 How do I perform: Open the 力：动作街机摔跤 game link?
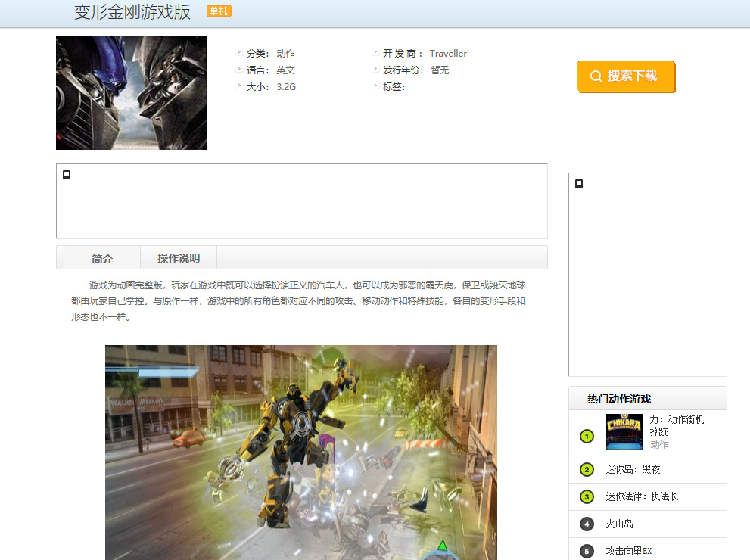tap(677, 425)
